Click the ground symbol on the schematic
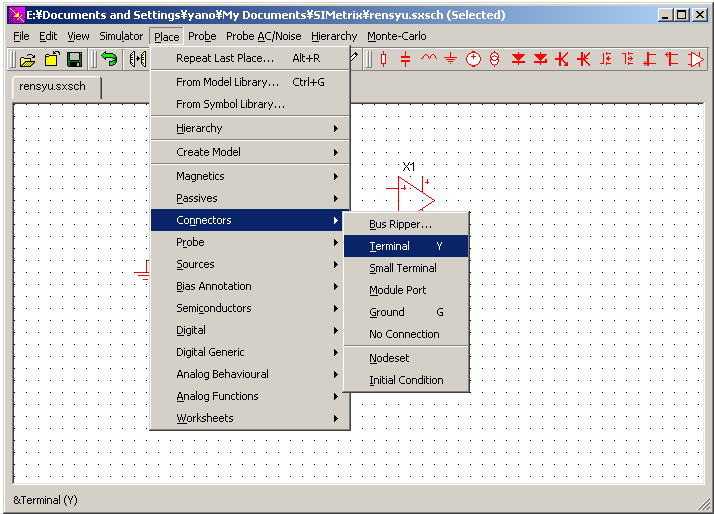Viewport: 714px width, 514px height. (142, 271)
